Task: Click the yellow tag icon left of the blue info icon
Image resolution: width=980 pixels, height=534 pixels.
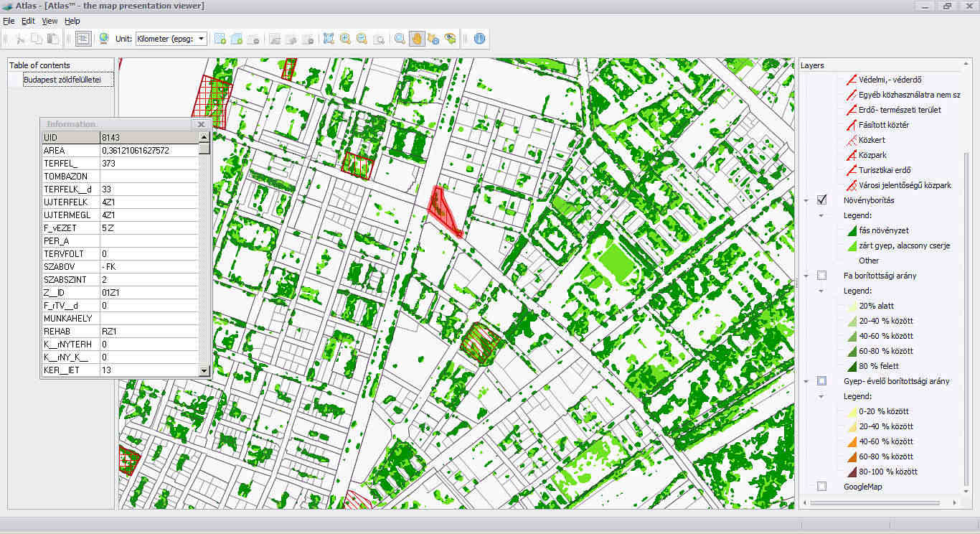Action: click(450, 39)
